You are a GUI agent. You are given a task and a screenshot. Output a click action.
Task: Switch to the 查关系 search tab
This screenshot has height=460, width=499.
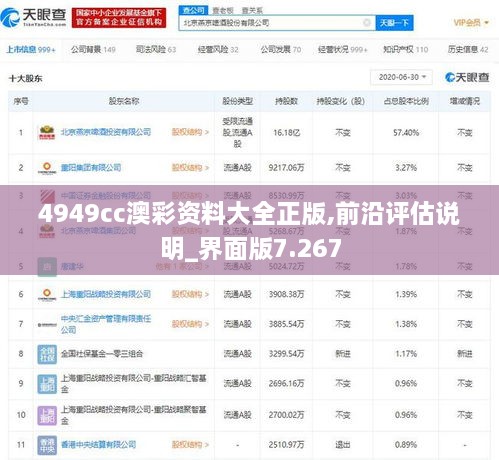(x=252, y=11)
